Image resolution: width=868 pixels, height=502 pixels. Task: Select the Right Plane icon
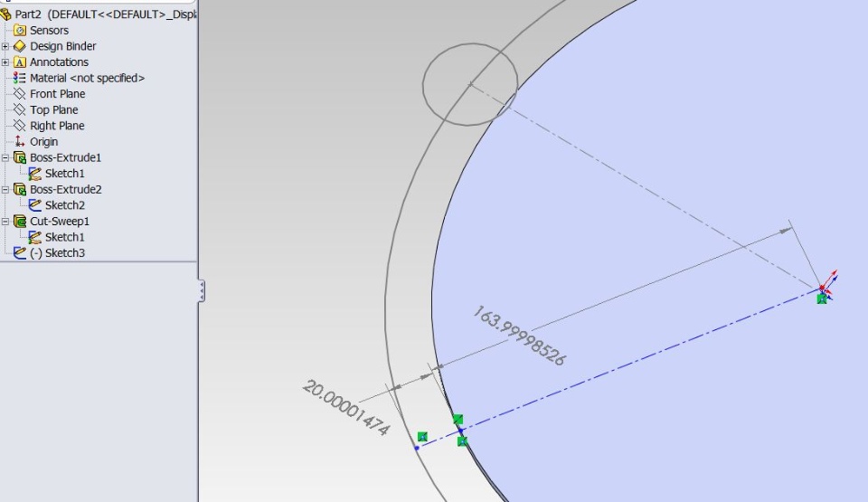20,126
